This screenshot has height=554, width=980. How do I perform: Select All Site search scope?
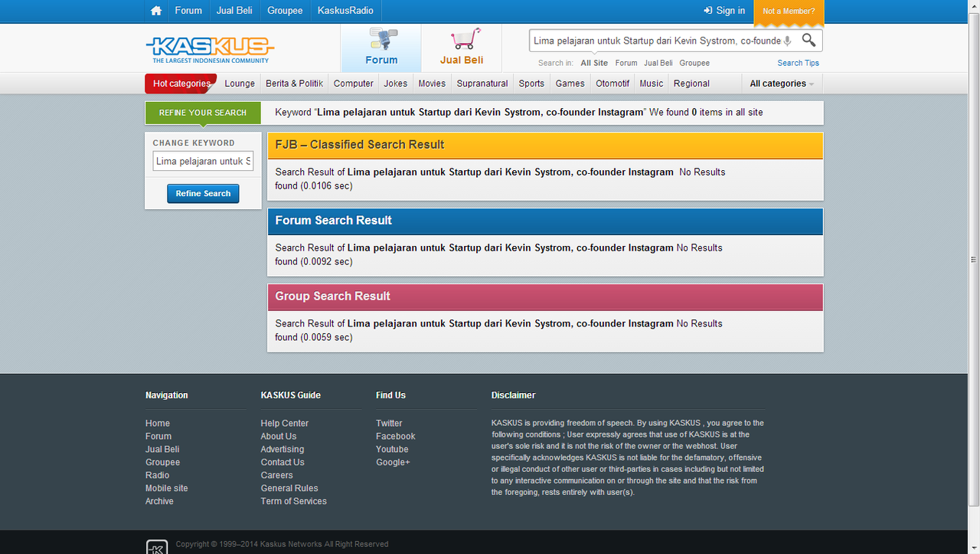click(594, 63)
